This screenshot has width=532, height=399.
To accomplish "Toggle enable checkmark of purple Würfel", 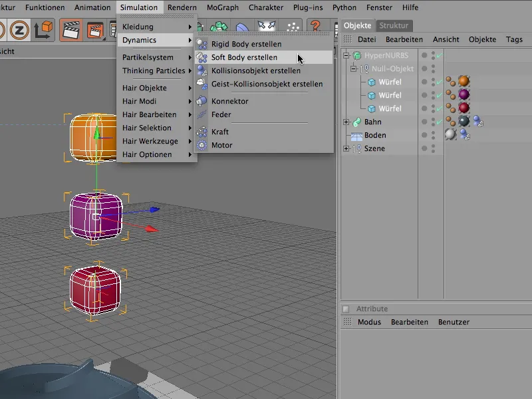I will [440, 95].
